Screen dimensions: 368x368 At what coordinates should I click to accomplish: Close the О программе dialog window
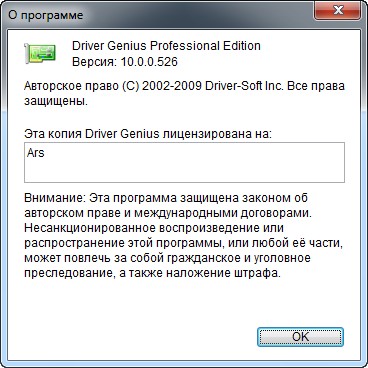(338, 11)
